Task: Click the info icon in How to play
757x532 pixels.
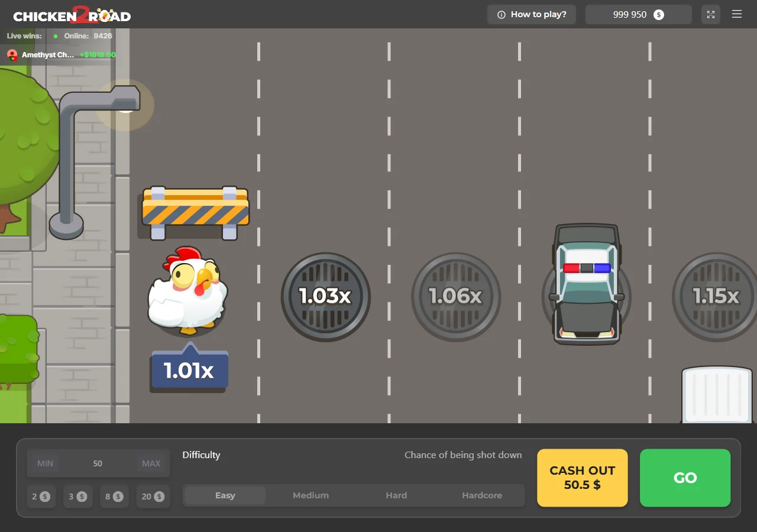Action: (502, 15)
